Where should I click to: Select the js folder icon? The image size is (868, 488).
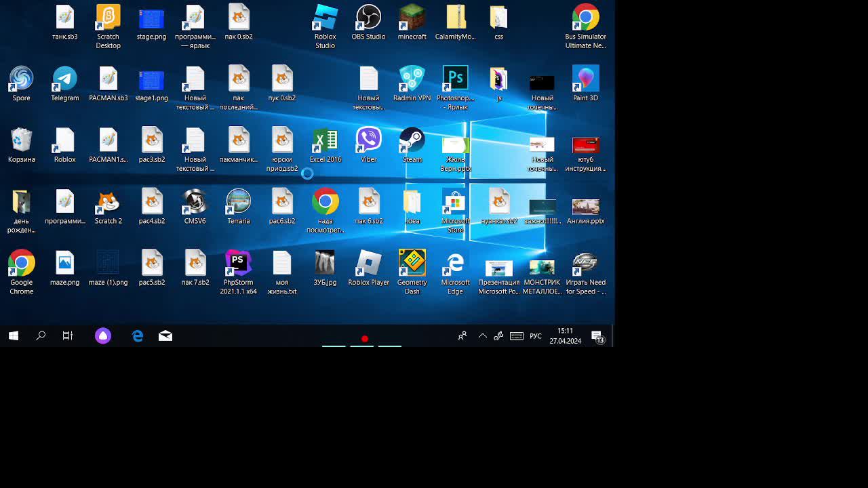[x=498, y=83]
